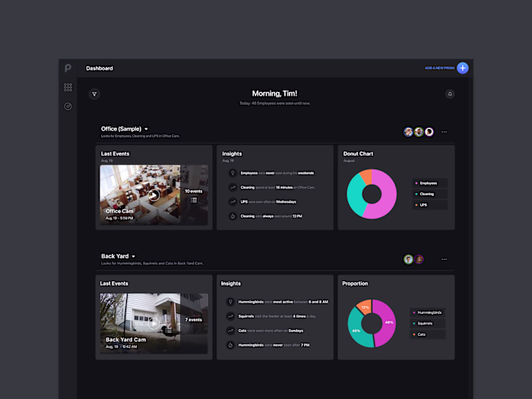This screenshot has width=532, height=399.
Task: Expand the Office (Sample) dropdown arrow
Action: [146, 129]
